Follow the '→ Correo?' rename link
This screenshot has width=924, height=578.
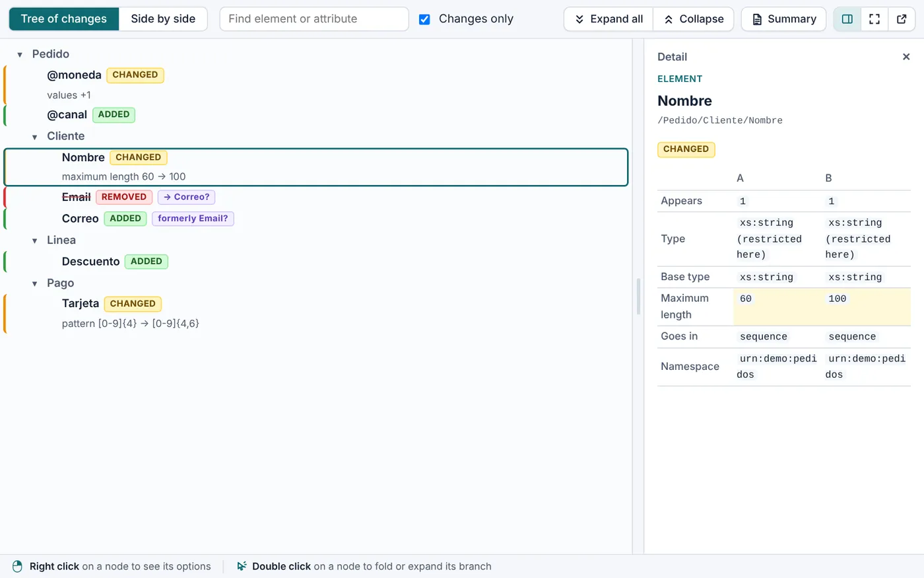186,197
